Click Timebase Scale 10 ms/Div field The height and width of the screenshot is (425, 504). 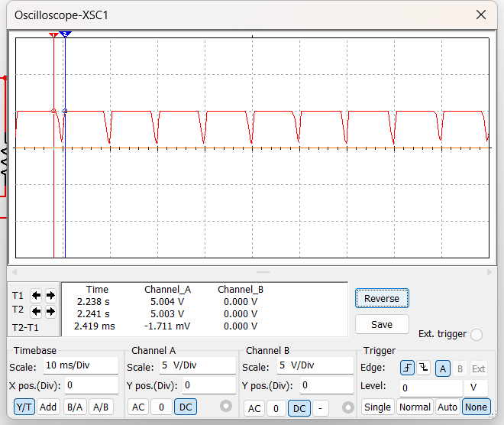point(80,366)
